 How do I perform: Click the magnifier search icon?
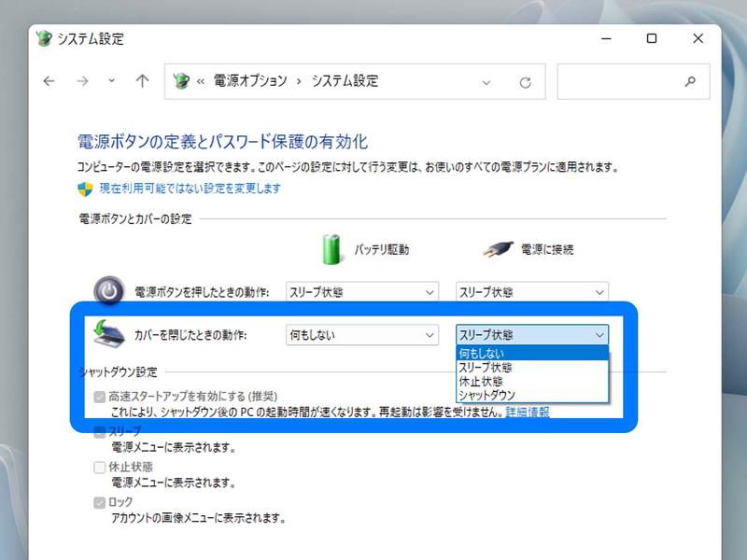pos(690,81)
